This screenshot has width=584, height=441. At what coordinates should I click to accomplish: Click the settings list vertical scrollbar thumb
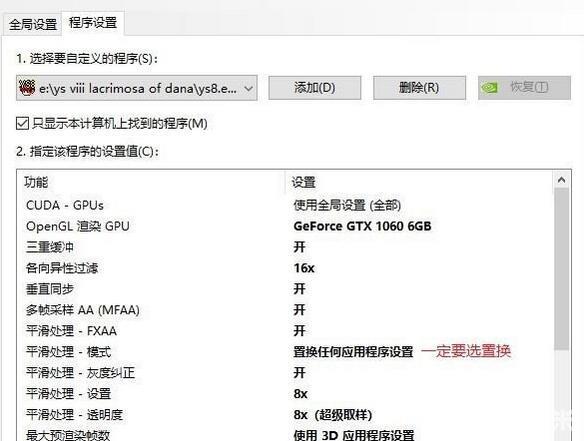561,269
